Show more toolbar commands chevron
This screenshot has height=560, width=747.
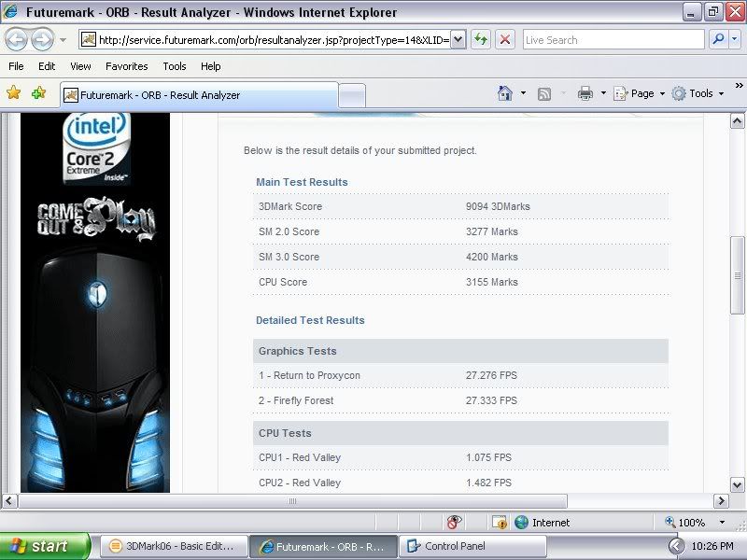tap(739, 86)
